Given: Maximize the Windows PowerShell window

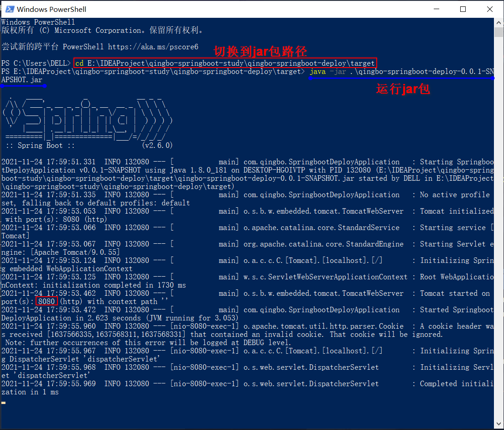Looking at the screenshot, I should (463, 9).
